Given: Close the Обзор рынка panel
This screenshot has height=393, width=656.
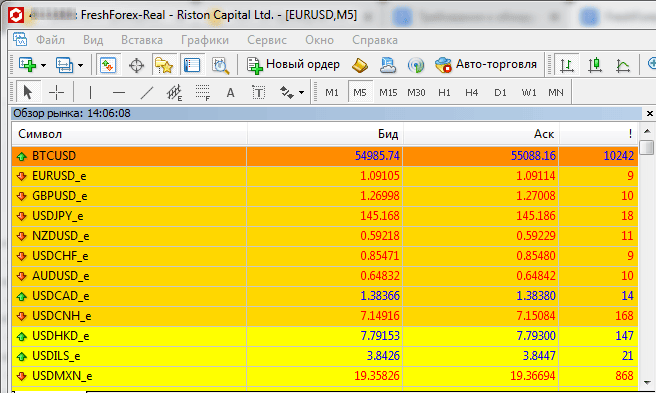Looking at the screenshot, I should coord(650,113).
